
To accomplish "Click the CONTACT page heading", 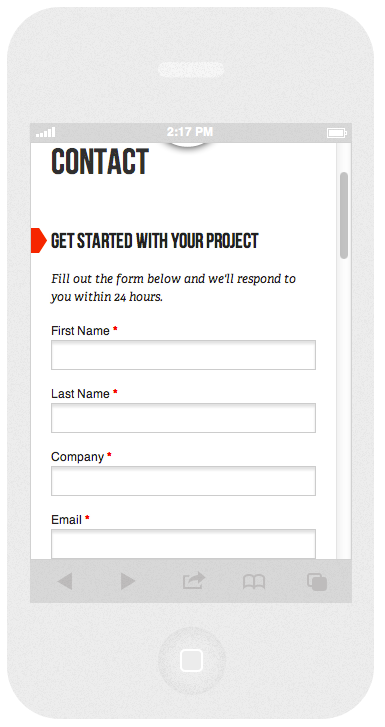I will pos(100,161).
